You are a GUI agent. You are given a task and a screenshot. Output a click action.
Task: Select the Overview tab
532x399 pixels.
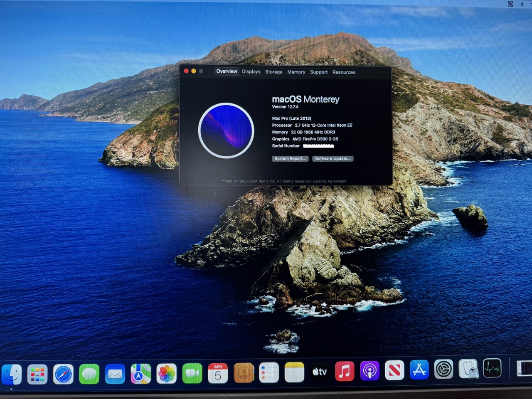pos(227,71)
